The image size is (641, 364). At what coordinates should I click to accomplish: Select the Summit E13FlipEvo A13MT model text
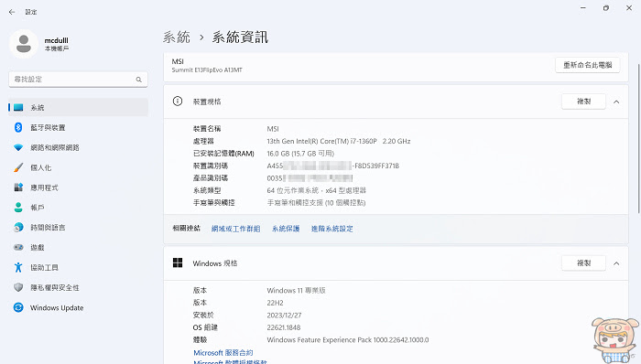click(x=207, y=70)
